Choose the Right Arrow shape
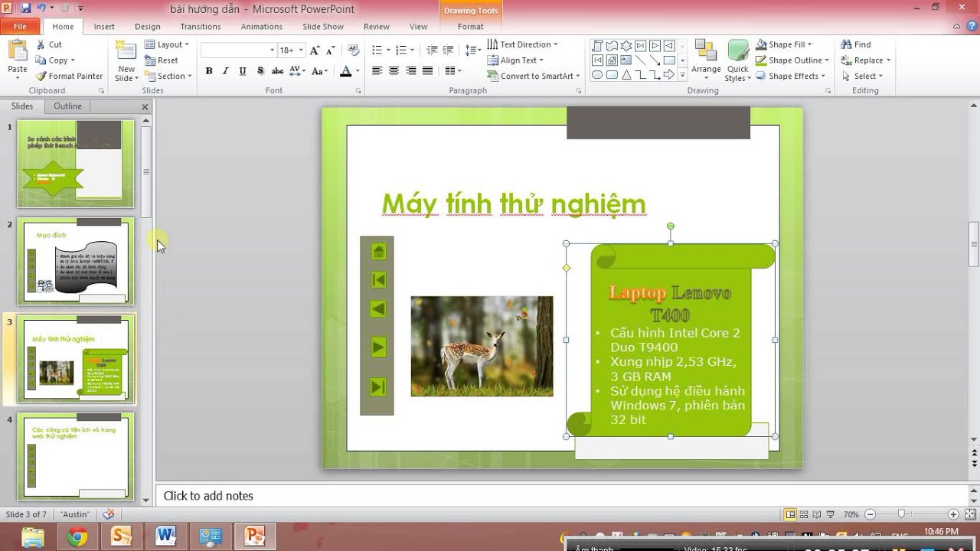The height and width of the screenshot is (551, 980). click(669, 75)
